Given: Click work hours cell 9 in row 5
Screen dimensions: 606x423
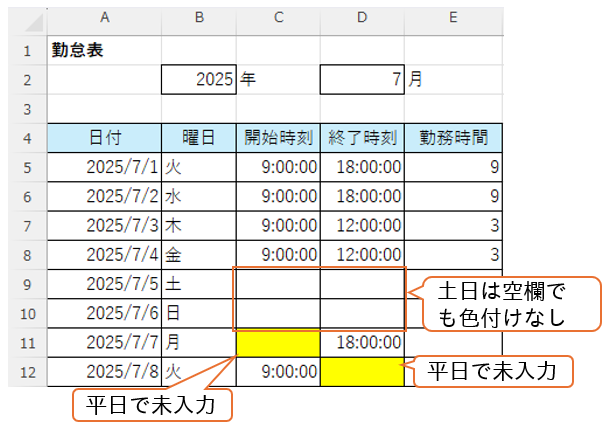Looking at the screenshot, I should click(453, 167).
